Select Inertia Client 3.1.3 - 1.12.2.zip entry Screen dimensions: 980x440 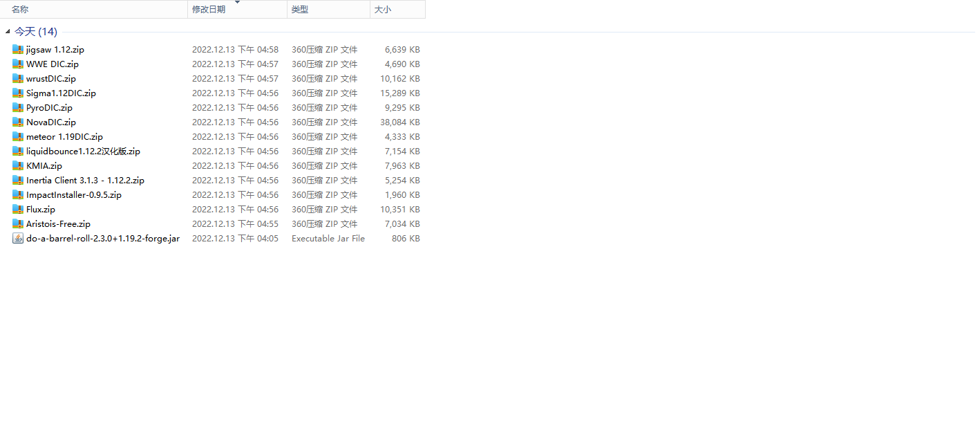(85, 181)
